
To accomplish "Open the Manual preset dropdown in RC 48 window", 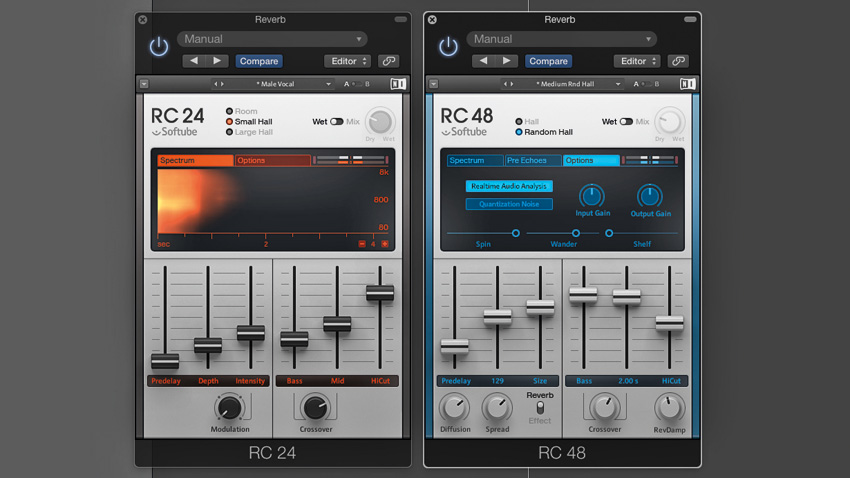I will [x=562, y=39].
